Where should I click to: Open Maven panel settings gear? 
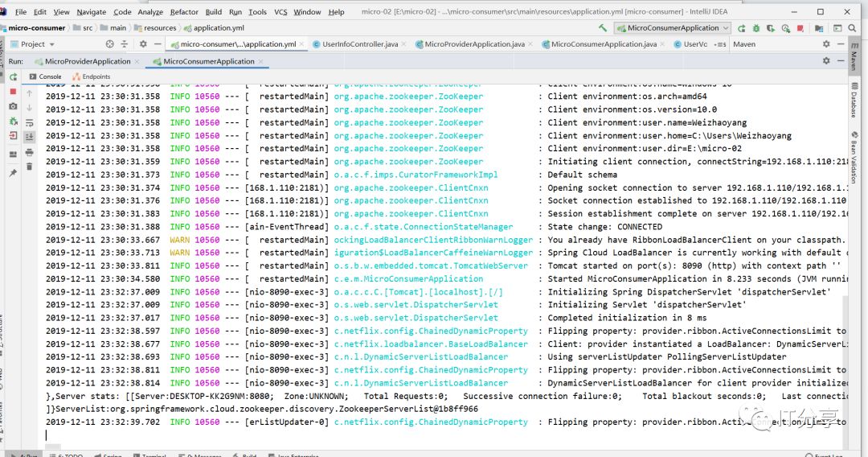(x=826, y=43)
